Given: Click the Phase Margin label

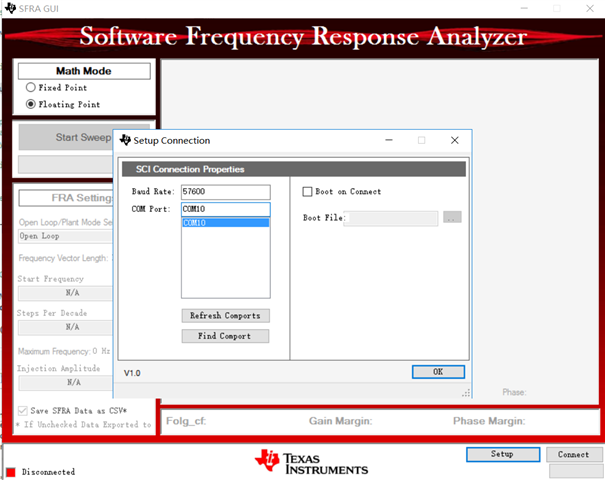Looking at the screenshot, I should [x=489, y=421].
